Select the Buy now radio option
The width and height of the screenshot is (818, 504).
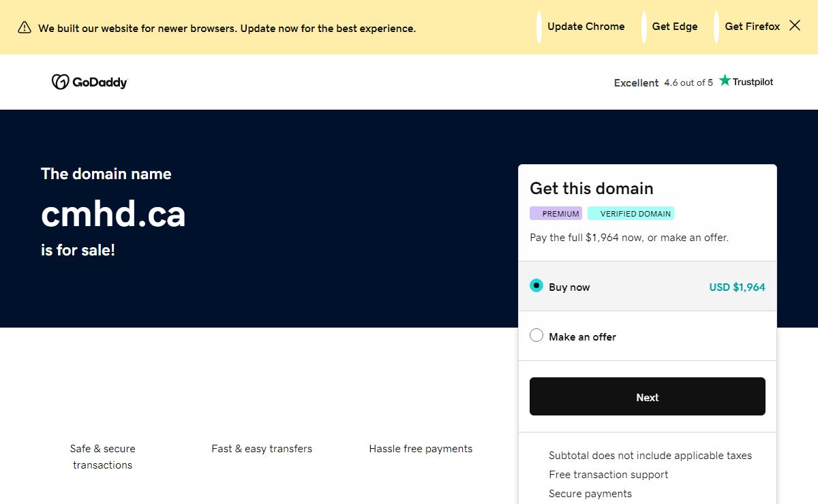[536, 286]
